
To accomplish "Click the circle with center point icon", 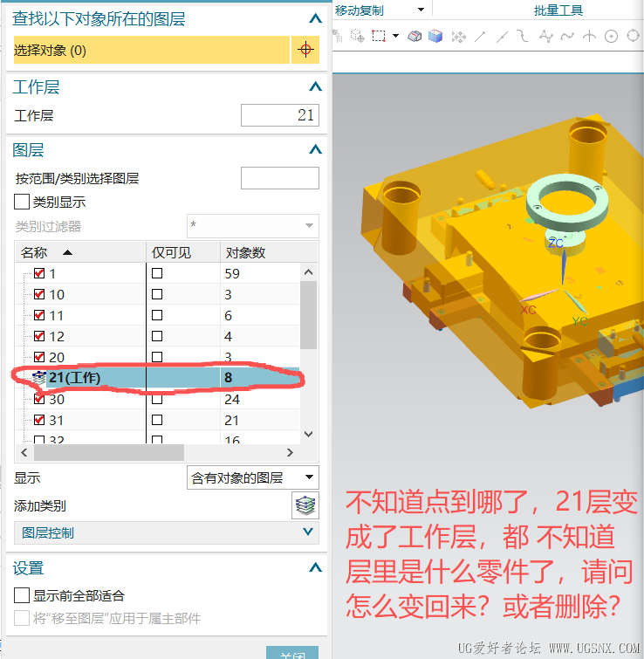I will coord(611,37).
